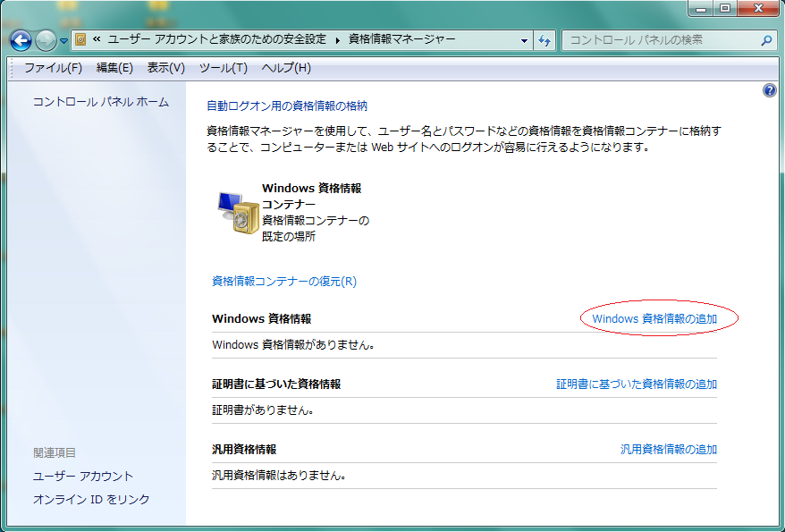This screenshot has width=785, height=532.
Task: Click the 汎用資格情報の追加 link
Action: [669, 450]
